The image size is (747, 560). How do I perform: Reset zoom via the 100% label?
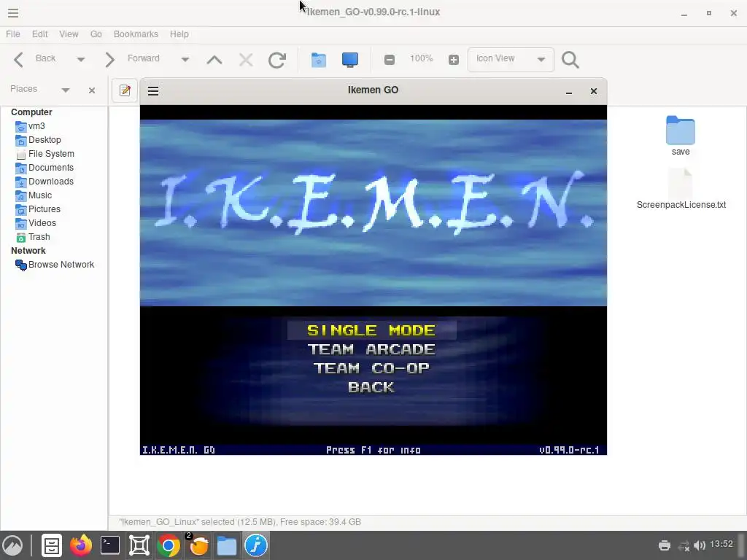421,58
